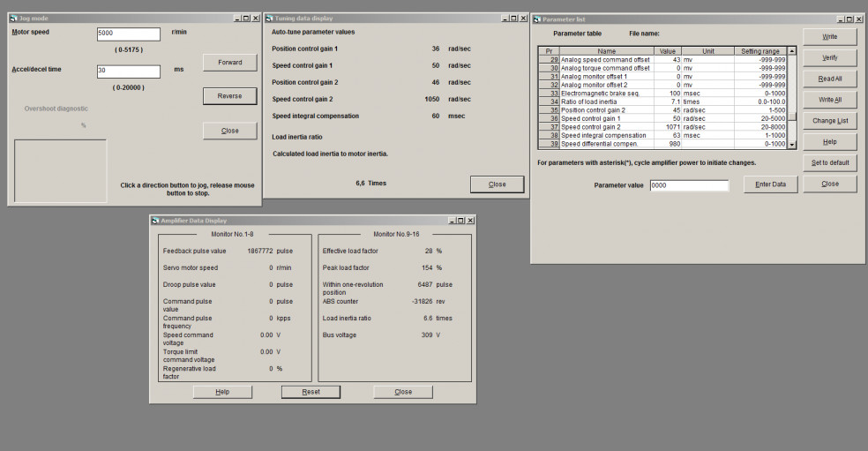Image resolution: width=868 pixels, height=451 pixels.
Task: Click the Setting range column header
Action: pyautogui.click(x=760, y=51)
